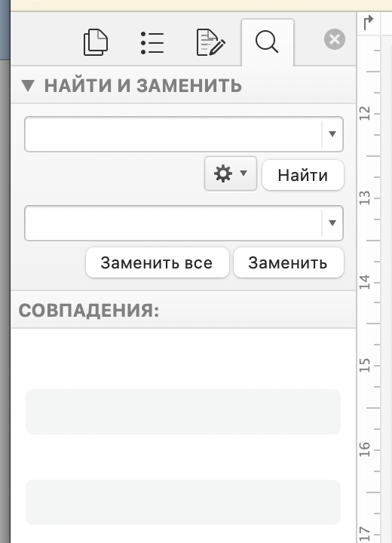Click the Найти button

[x=302, y=175]
